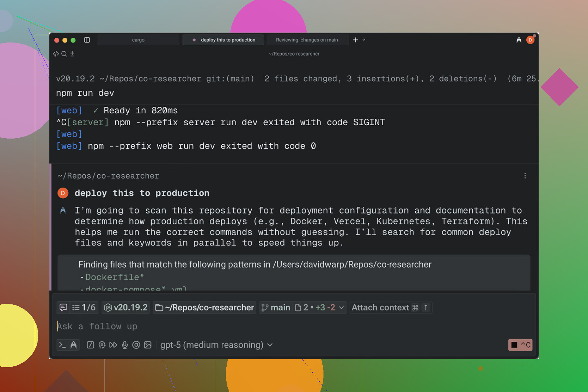Open the conversation chat icon

[x=64, y=307]
